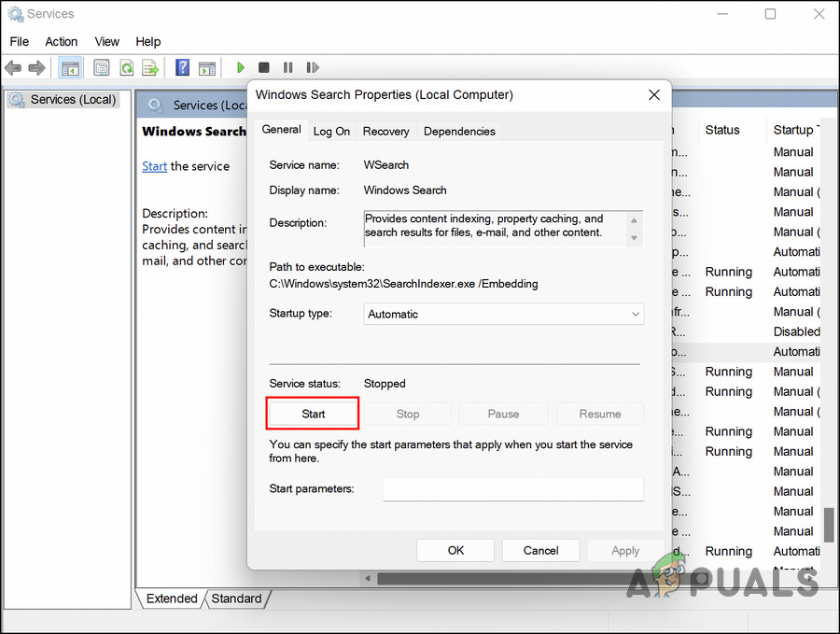Click the Back arrow in Services toolbar
Image resolution: width=840 pixels, height=634 pixels.
(13, 68)
